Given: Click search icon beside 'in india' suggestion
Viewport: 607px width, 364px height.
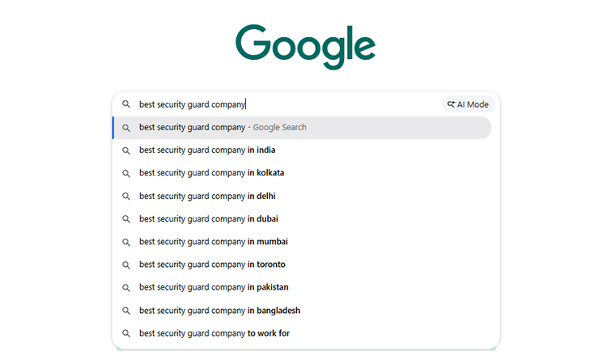Looking at the screenshot, I should click(x=126, y=150).
